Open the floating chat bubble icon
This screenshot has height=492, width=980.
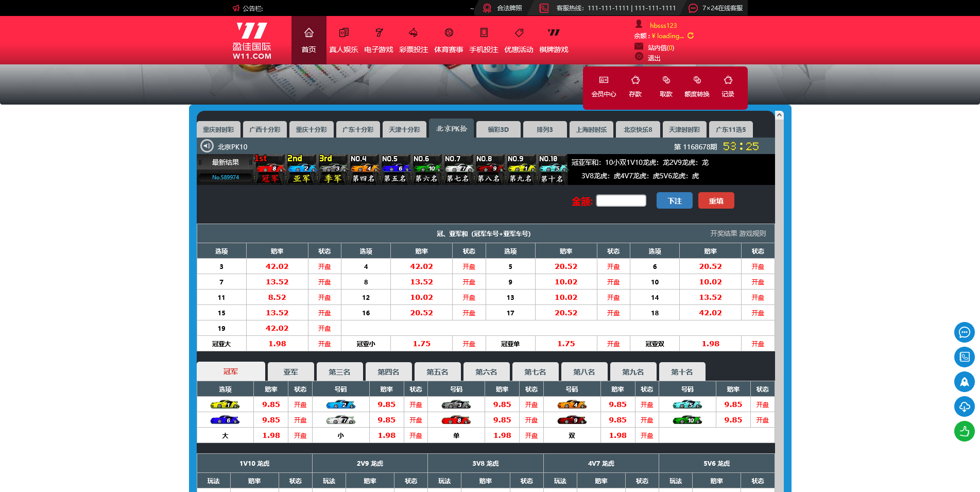pyautogui.click(x=965, y=332)
